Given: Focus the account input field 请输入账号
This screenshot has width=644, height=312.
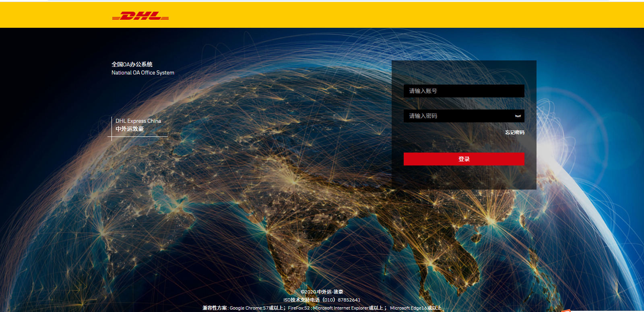Looking at the screenshot, I should pos(464,91).
